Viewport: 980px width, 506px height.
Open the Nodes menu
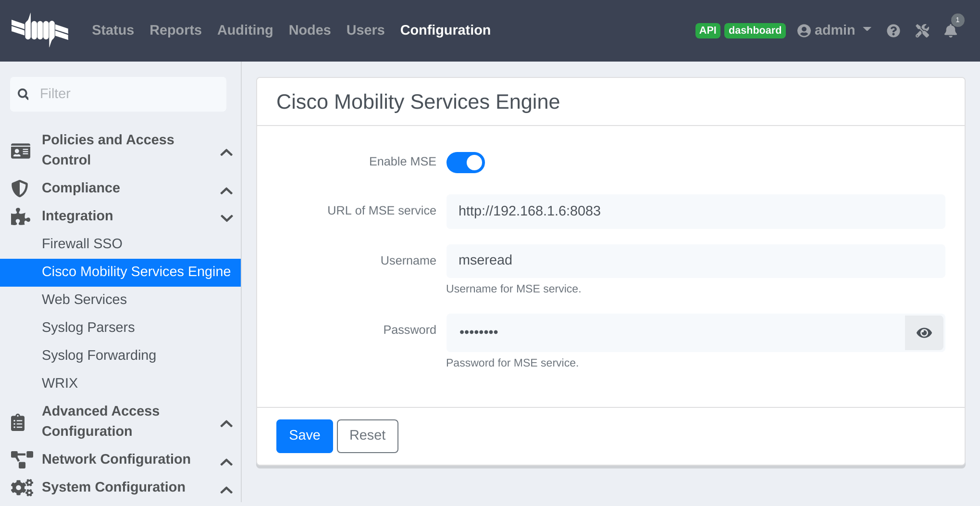pos(310,30)
